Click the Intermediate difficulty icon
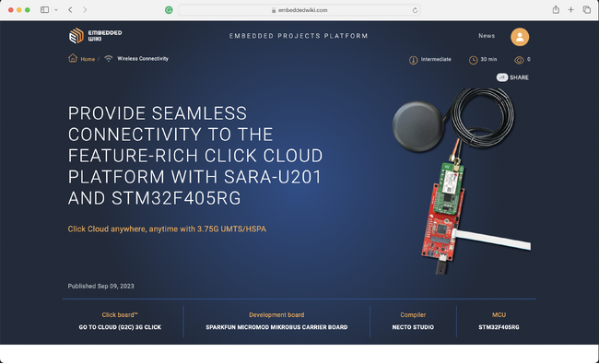The image size is (599, 364). pyautogui.click(x=413, y=60)
